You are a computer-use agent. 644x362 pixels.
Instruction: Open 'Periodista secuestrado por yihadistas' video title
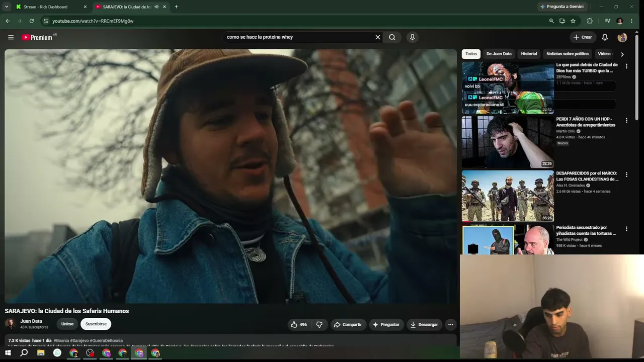tap(587, 230)
